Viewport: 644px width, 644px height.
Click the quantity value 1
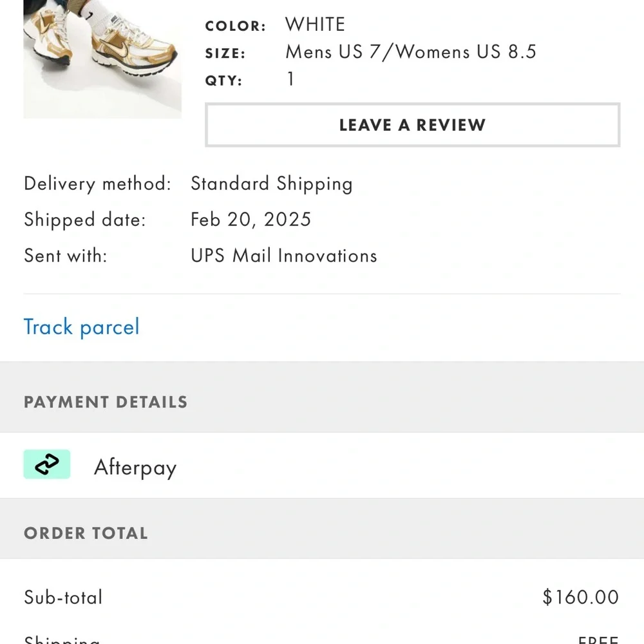click(x=290, y=79)
